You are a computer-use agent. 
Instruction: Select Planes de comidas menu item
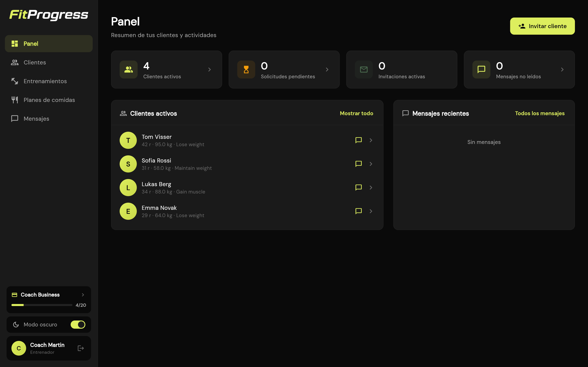(x=49, y=100)
